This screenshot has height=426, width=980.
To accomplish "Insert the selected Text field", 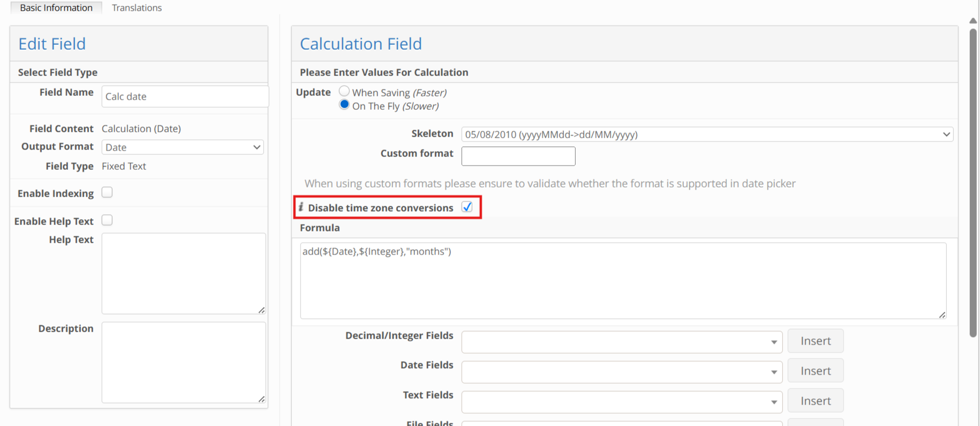I will (x=816, y=401).
